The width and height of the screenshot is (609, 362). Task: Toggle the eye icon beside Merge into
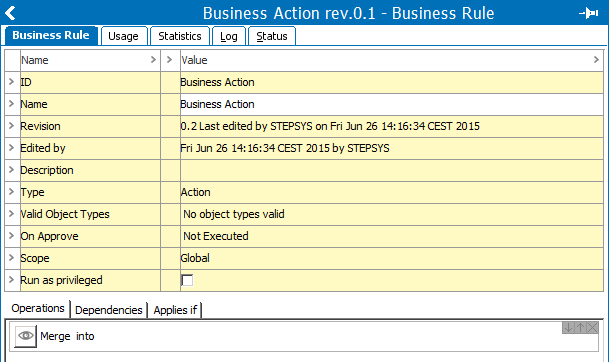click(26, 336)
